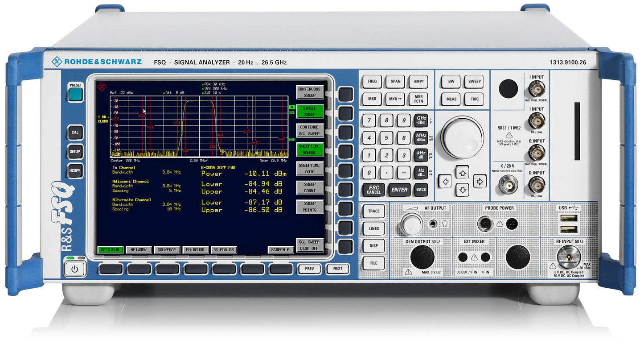The image size is (644, 344).
Task: Enable SINGLE SWEEP mode
Action: (x=309, y=111)
